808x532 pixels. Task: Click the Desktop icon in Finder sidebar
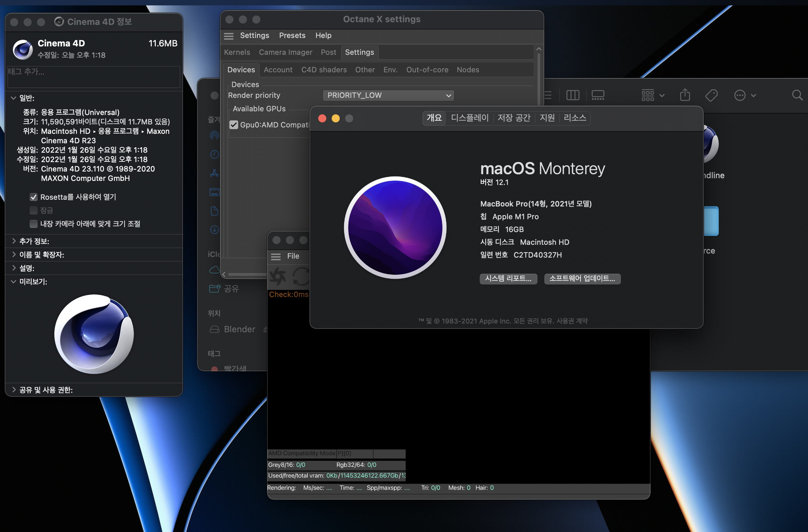[214, 192]
